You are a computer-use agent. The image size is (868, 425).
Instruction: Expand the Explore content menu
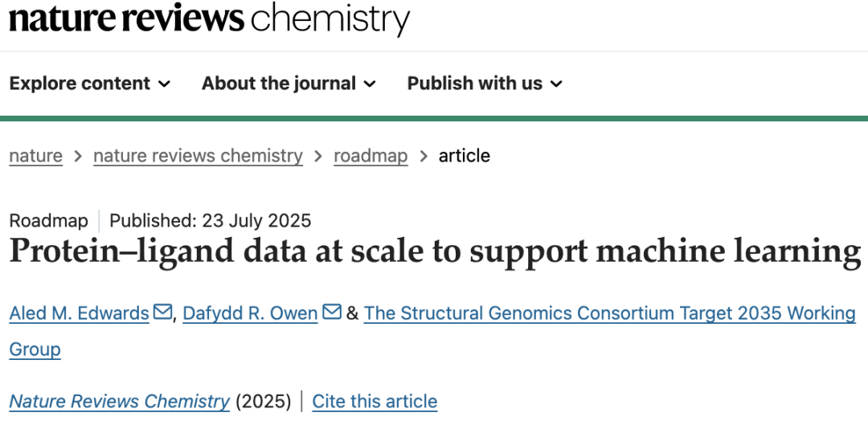tap(90, 84)
